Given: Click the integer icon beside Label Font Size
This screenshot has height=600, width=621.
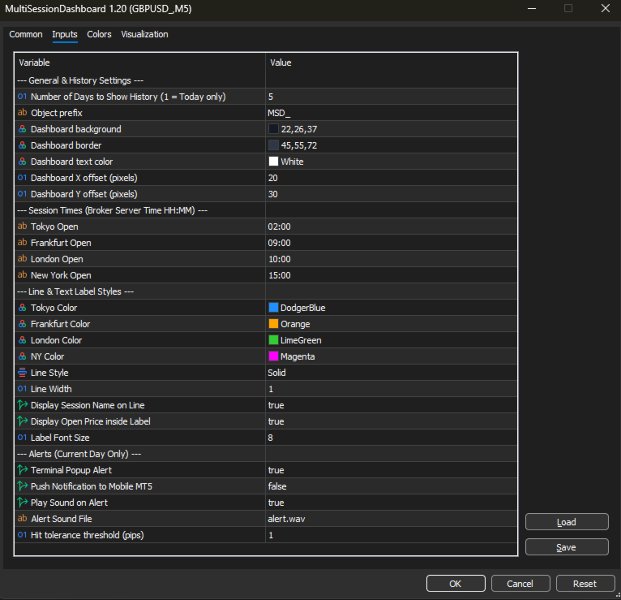Looking at the screenshot, I should [22, 437].
